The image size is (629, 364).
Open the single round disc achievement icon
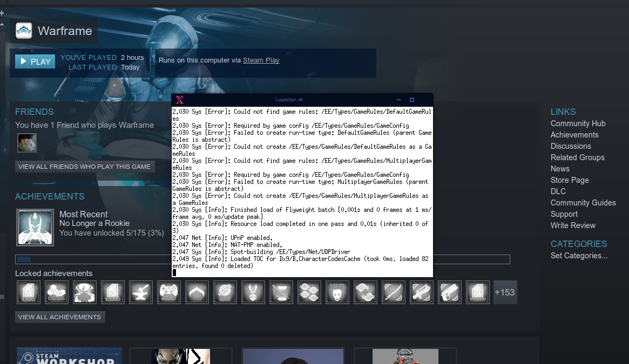(x=225, y=292)
